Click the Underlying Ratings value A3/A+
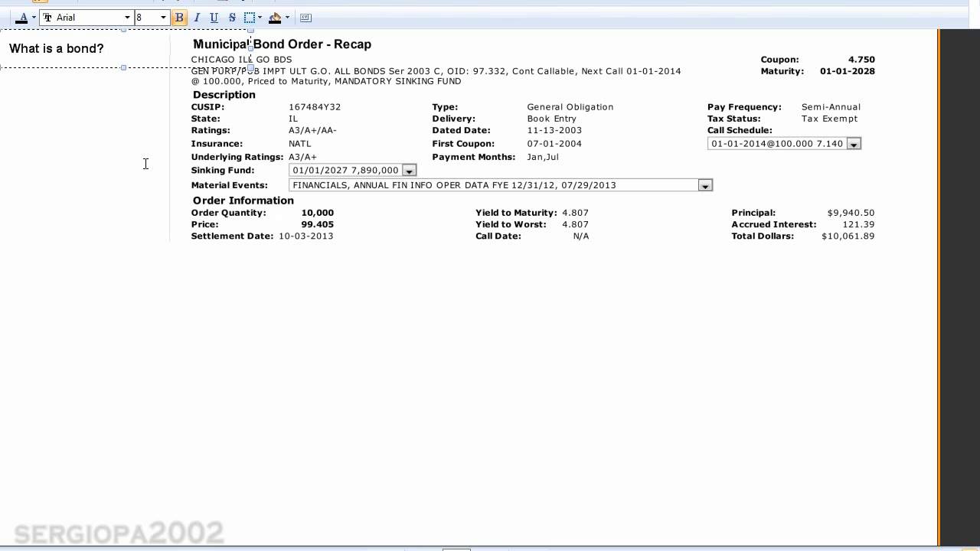Screen dimensions: 980x551 click(302, 157)
